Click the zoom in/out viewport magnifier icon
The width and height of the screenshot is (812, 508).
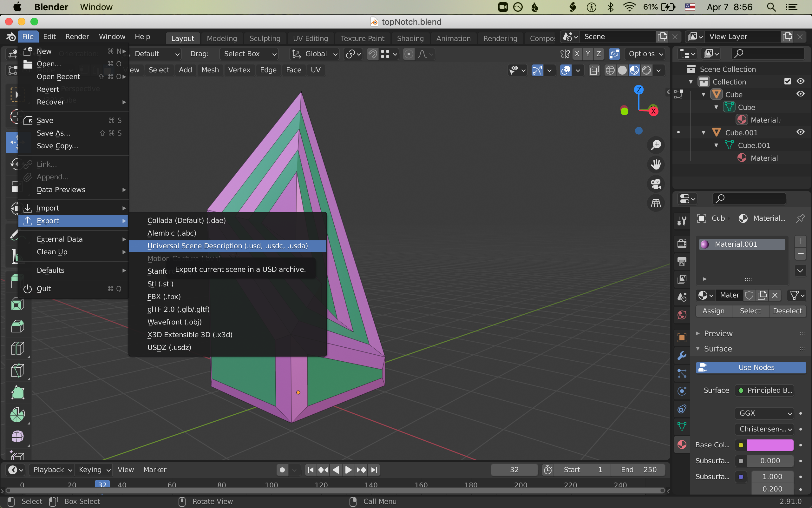pos(656,145)
